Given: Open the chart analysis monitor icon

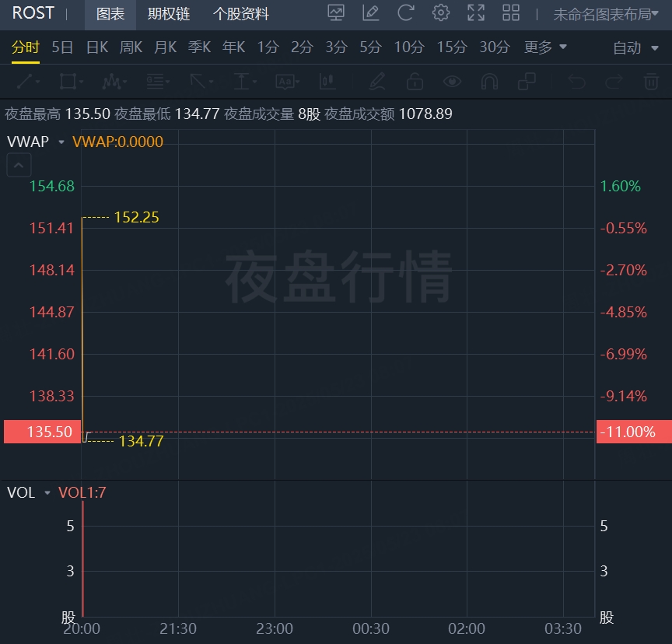Looking at the screenshot, I should pos(335,13).
